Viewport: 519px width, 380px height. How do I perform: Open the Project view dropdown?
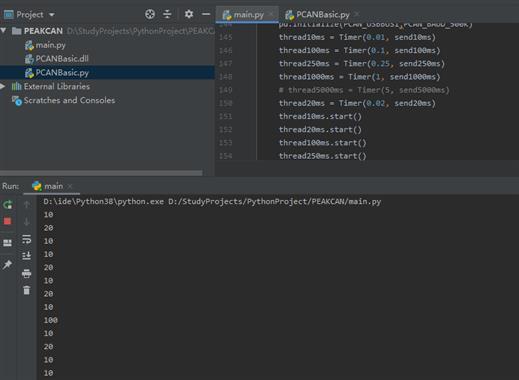coord(52,15)
